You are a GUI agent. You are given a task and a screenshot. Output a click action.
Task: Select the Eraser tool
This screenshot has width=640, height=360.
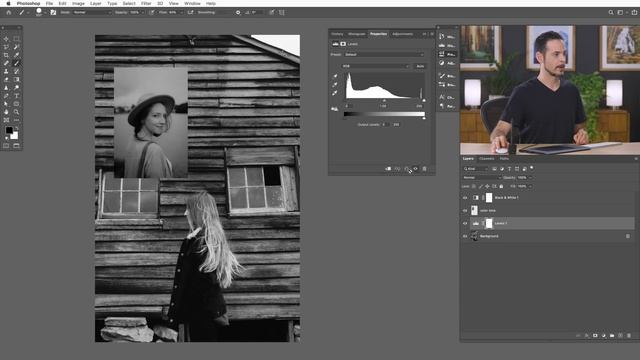[x=6, y=80]
